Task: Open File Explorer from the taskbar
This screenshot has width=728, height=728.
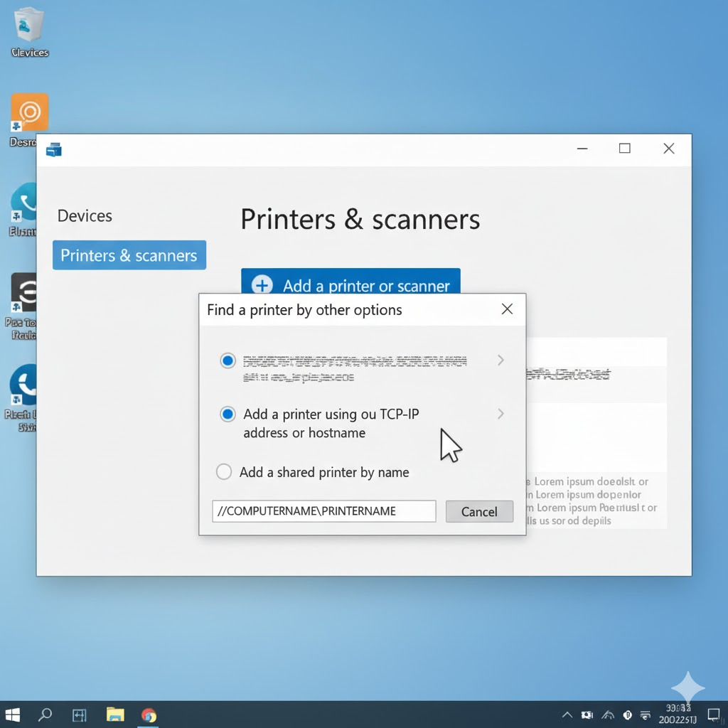Action: 115,714
